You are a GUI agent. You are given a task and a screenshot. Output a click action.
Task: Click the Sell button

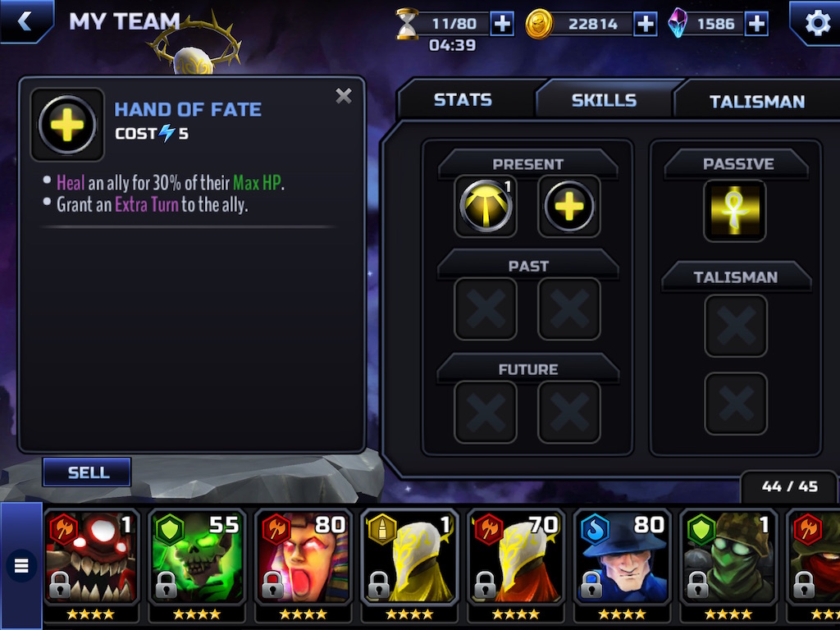[87, 472]
